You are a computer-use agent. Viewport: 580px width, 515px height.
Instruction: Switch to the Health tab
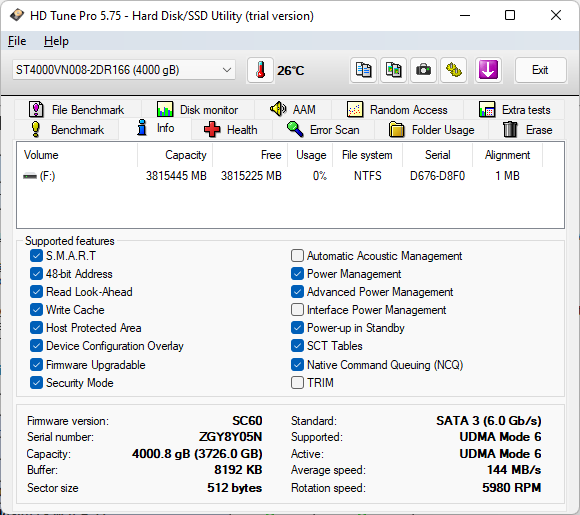click(232, 129)
